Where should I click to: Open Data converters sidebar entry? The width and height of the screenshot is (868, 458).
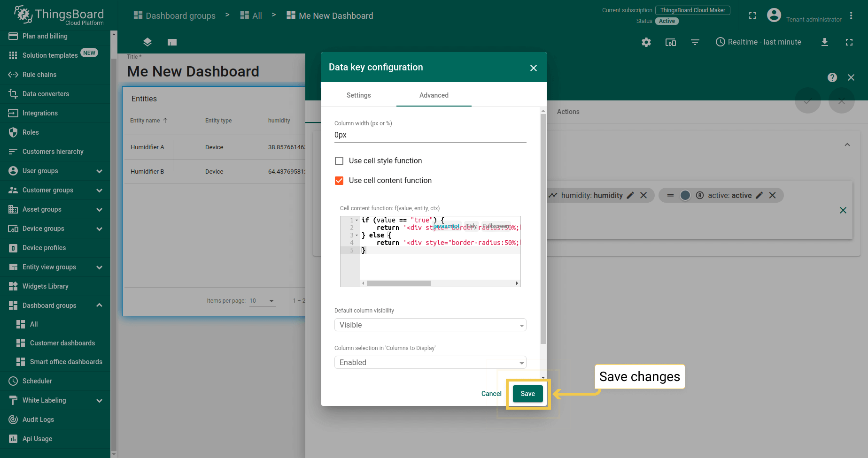pos(55,94)
